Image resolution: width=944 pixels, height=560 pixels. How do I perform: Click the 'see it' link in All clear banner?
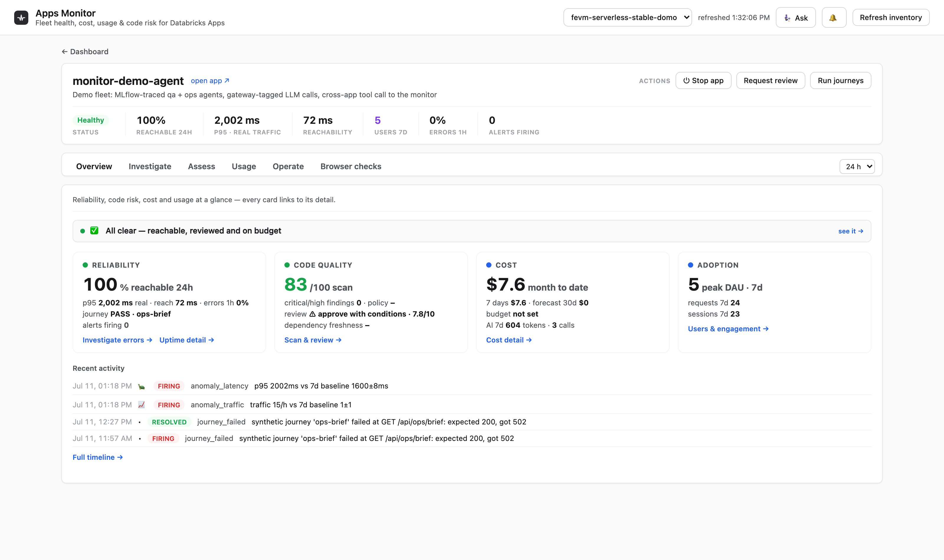pyautogui.click(x=851, y=231)
